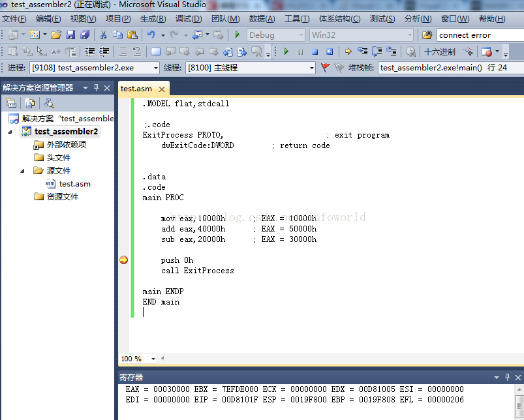Click the Step Over icon
The height and width of the screenshot is (420, 524).
(377, 52)
